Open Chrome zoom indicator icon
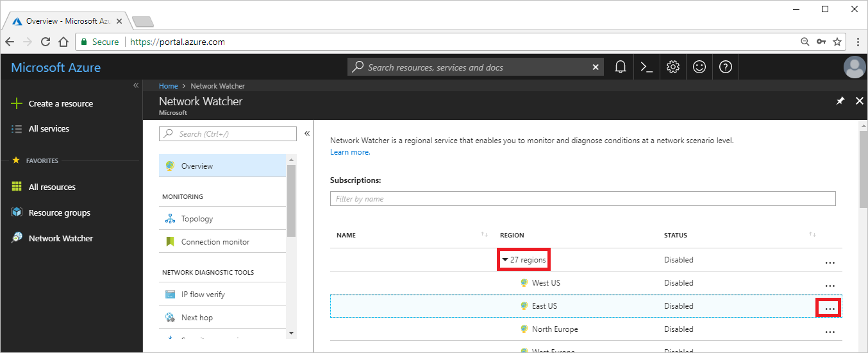 (x=805, y=42)
